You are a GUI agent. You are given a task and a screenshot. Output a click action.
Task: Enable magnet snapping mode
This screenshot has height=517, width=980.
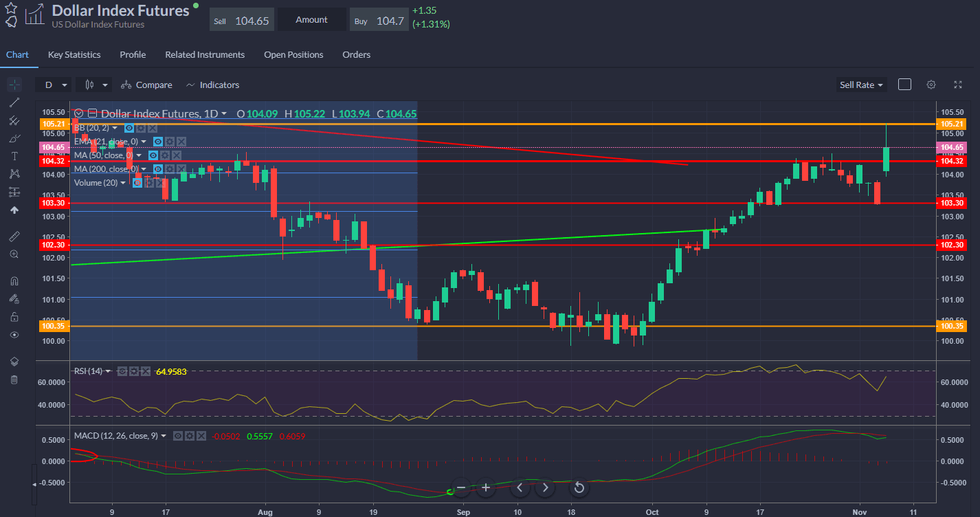click(x=14, y=280)
